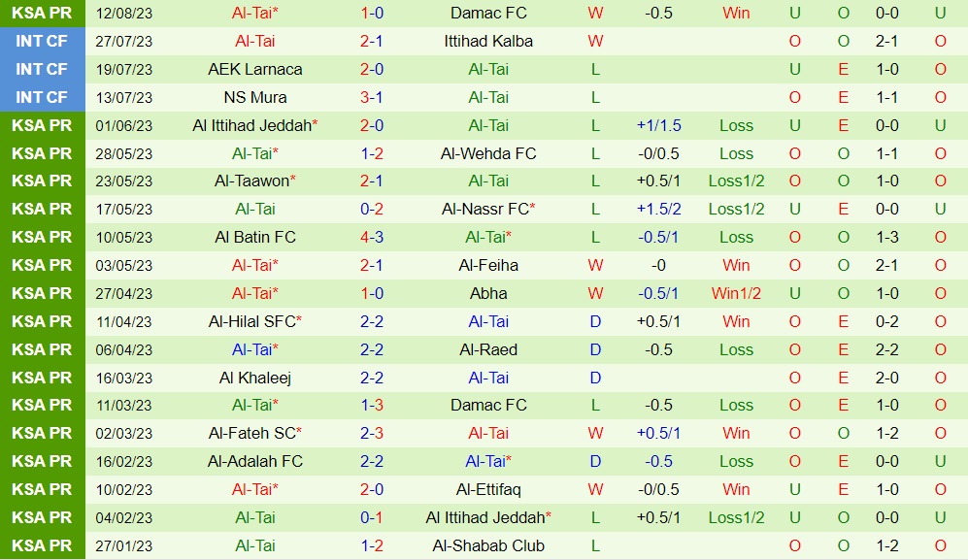The height and width of the screenshot is (560, 968).
Task: Open the AEK Larnaca team link
Action: click(254, 70)
